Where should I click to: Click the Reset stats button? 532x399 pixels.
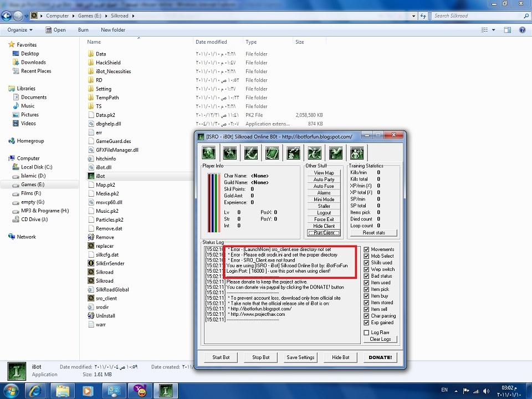click(374, 233)
